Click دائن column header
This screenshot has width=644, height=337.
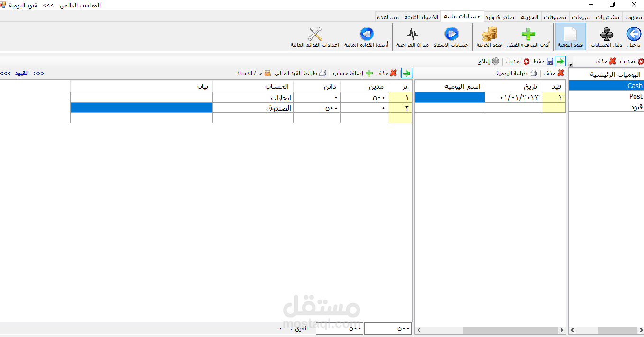point(317,86)
